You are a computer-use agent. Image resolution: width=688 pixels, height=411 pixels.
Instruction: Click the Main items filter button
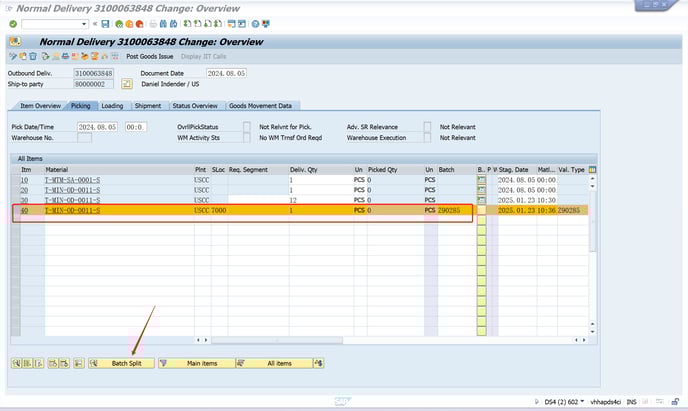[x=201, y=363]
